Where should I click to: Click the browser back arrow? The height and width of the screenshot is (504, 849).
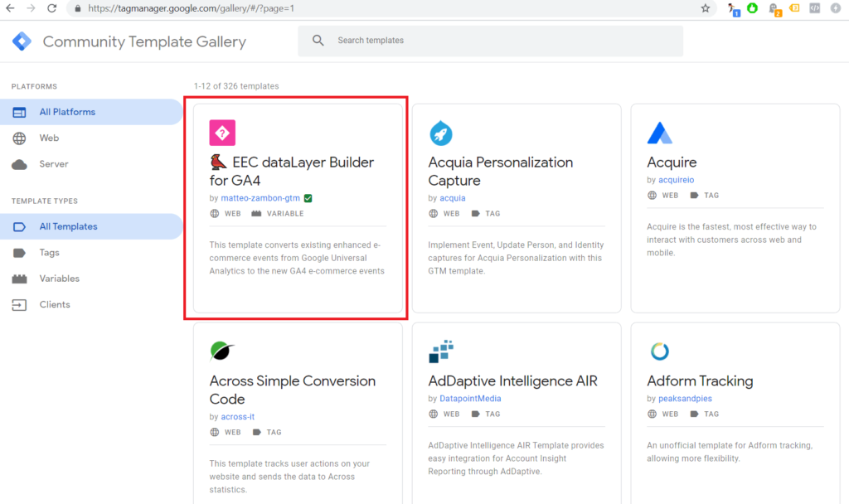tap(10, 8)
